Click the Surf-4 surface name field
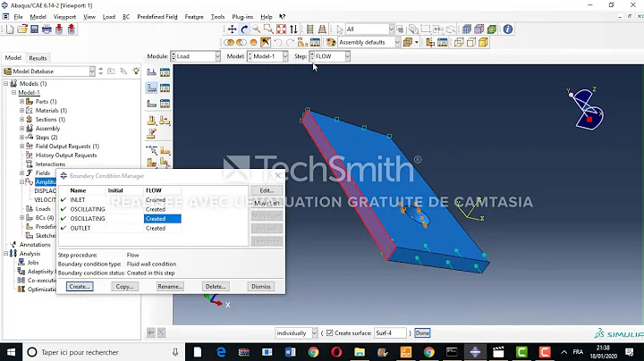This screenshot has width=644, height=361. point(390,333)
